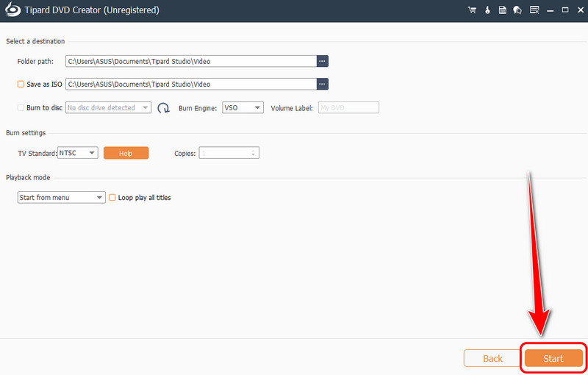Open the support chat bubble icon
The image size is (588, 375).
[x=517, y=10]
